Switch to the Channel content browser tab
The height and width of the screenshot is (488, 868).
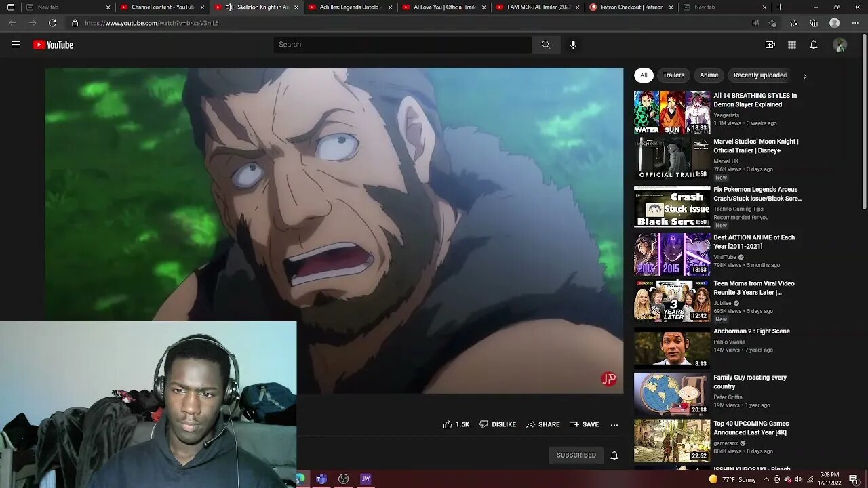(162, 7)
